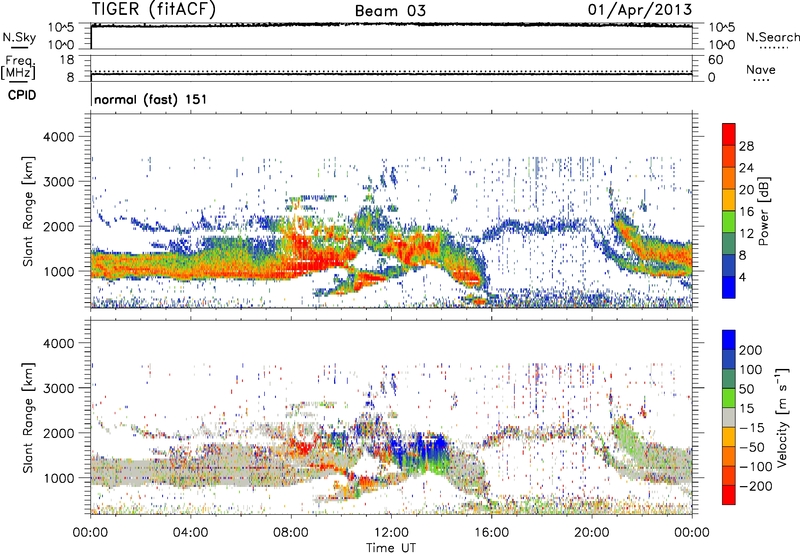Viewport: 800px width, 554px height.
Task: Click the 'Beam 03' heading
Action: click(x=390, y=11)
